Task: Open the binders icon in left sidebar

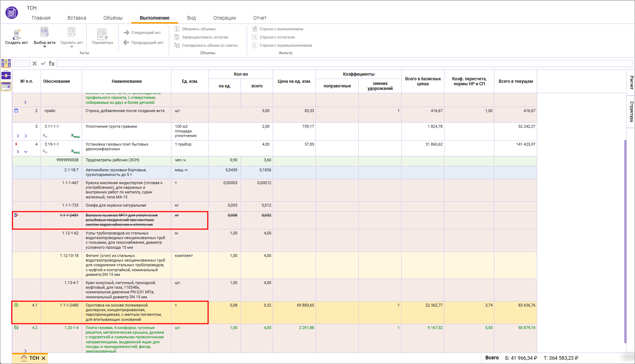Action: (x=6, y=63)
